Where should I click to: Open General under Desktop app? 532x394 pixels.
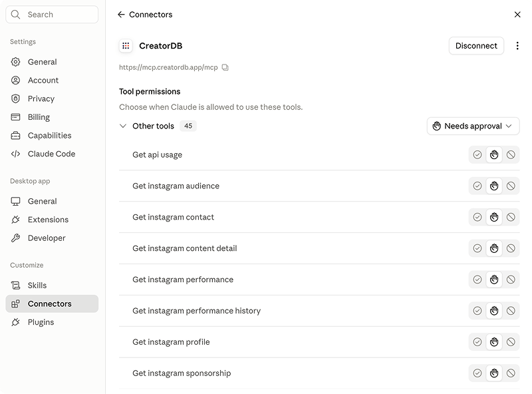(x=52, y=201)
